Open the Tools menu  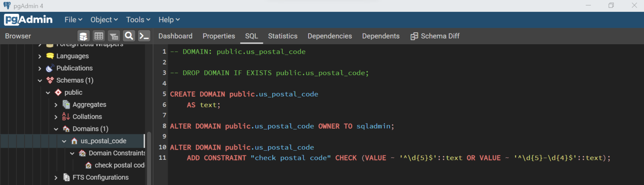point(138,20)
